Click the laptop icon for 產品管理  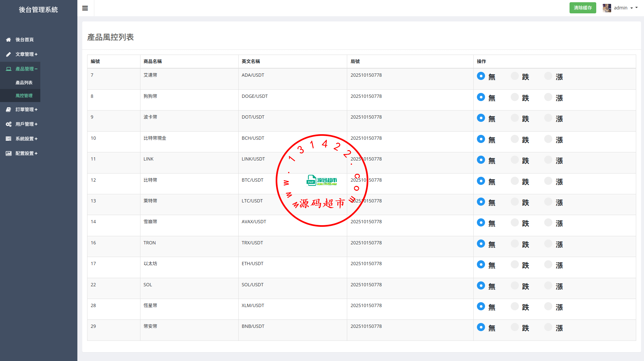[x=8, y=69]
